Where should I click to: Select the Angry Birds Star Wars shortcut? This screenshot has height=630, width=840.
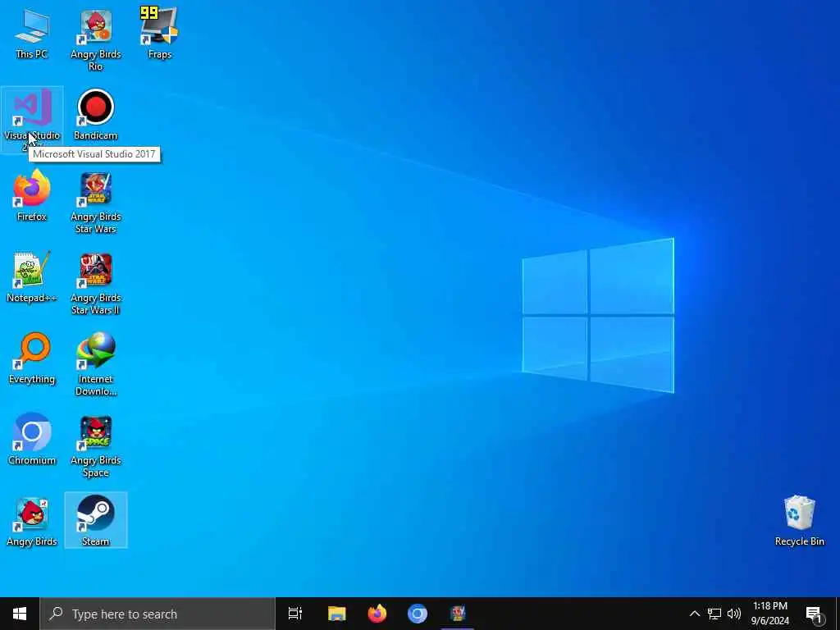click(96, 203)
